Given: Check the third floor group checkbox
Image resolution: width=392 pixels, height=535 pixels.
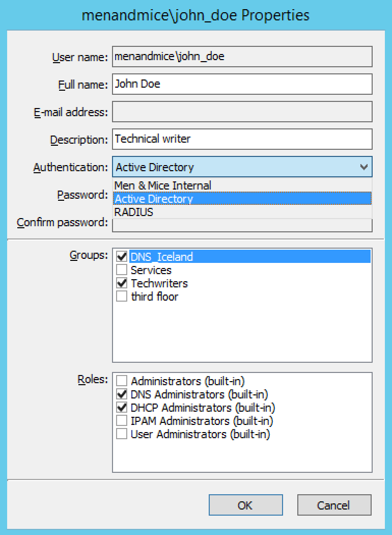Looking at the screenshot, I should (122, 297).
